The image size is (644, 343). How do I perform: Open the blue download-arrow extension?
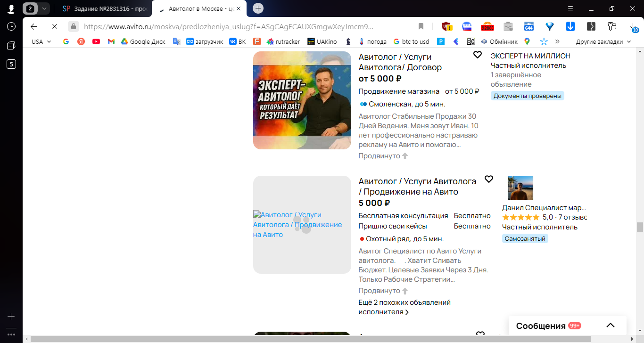click(x=570, y=26)
